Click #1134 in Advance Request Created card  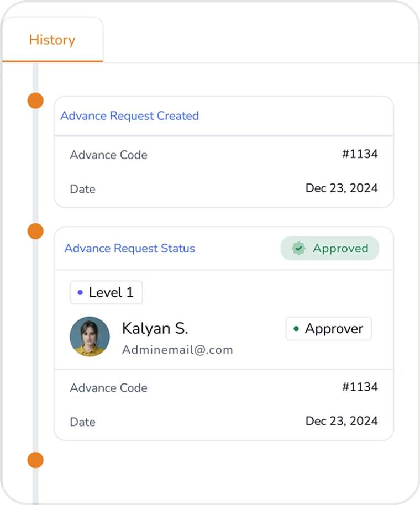coord(360,154)
